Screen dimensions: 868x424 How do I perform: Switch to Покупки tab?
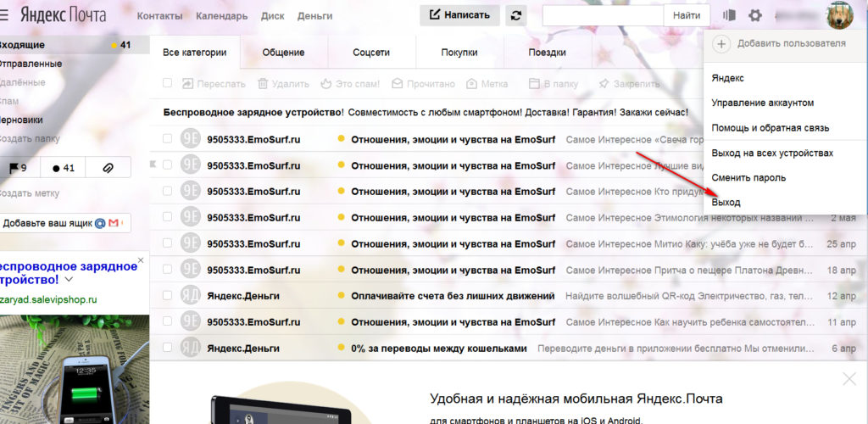pyautogui.click(x=459, y=53)
